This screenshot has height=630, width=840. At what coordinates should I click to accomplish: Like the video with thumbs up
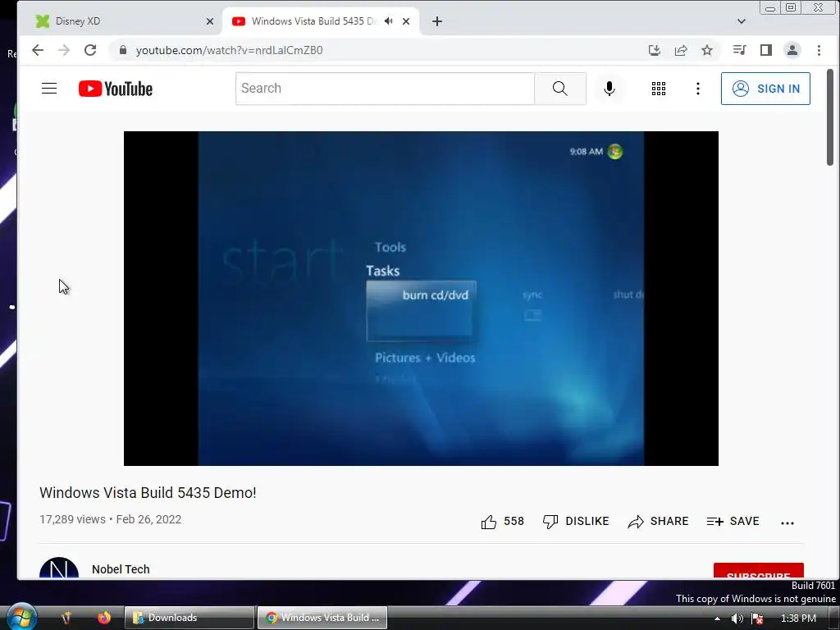point(503,521)
